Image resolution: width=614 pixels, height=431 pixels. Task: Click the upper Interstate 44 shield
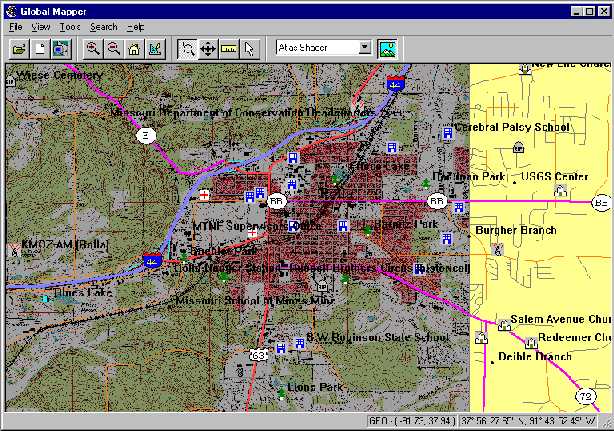pos(395,83)
